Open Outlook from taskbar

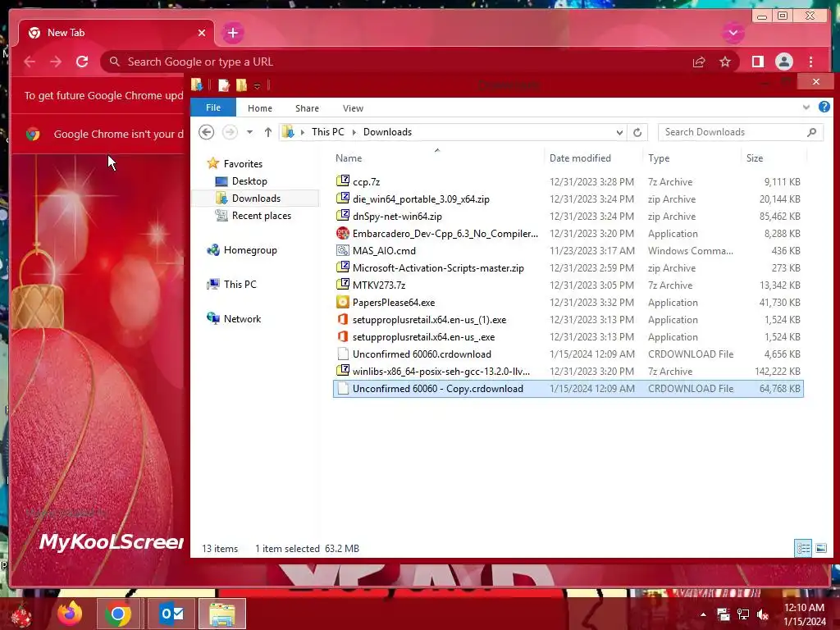coord(171,614)
